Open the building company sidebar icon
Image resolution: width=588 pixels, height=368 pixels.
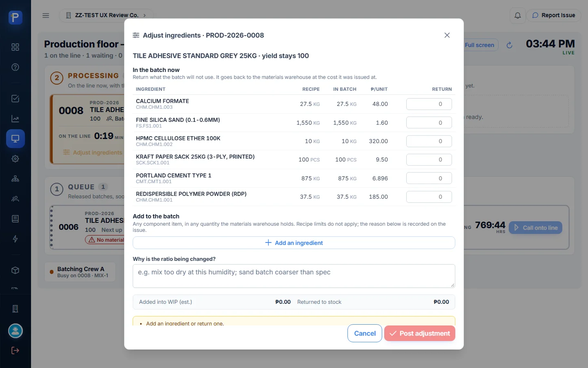click(x=15, y=309)
